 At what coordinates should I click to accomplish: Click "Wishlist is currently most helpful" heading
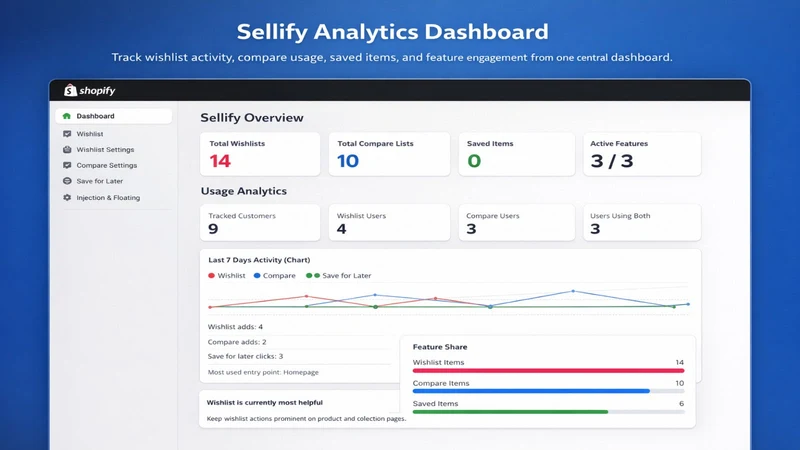click(265, 403)
